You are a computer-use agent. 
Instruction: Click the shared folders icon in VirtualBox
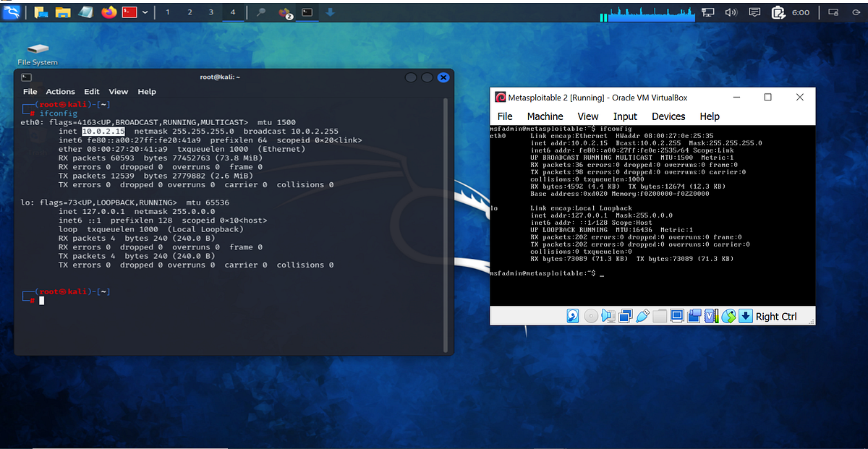[659, 316]
